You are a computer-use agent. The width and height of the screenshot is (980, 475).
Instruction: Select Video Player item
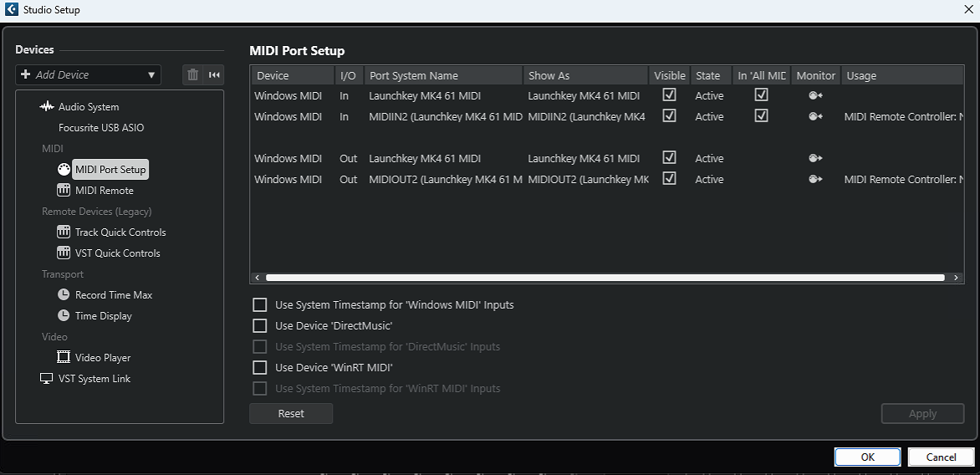click(x=103, y=358)
